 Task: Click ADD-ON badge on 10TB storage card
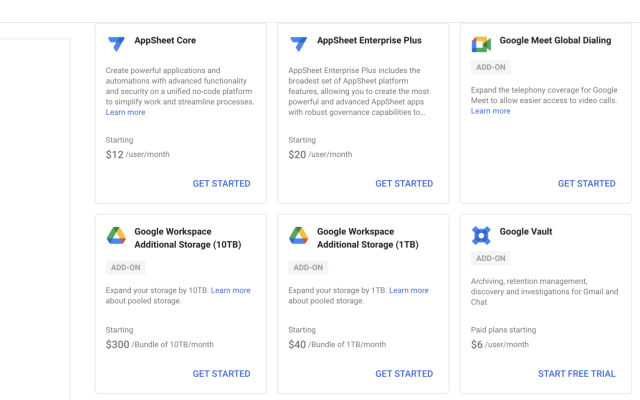tap(126, 268)
